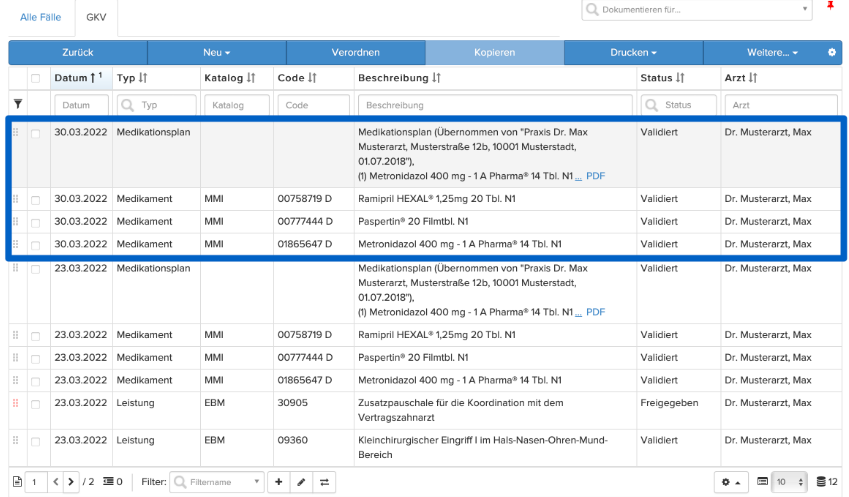Click the Verordnen button
Screen dimensions: 849x497
pos(356,53)
